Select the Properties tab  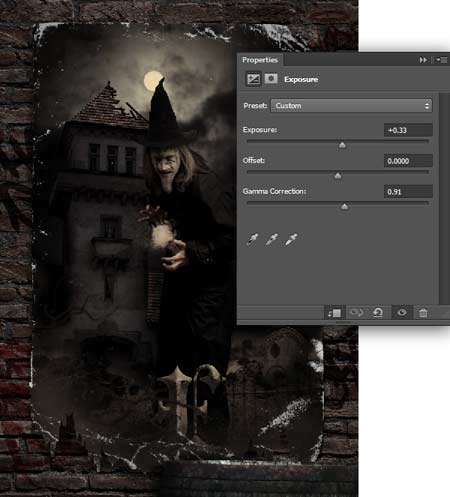coord(260,60)
